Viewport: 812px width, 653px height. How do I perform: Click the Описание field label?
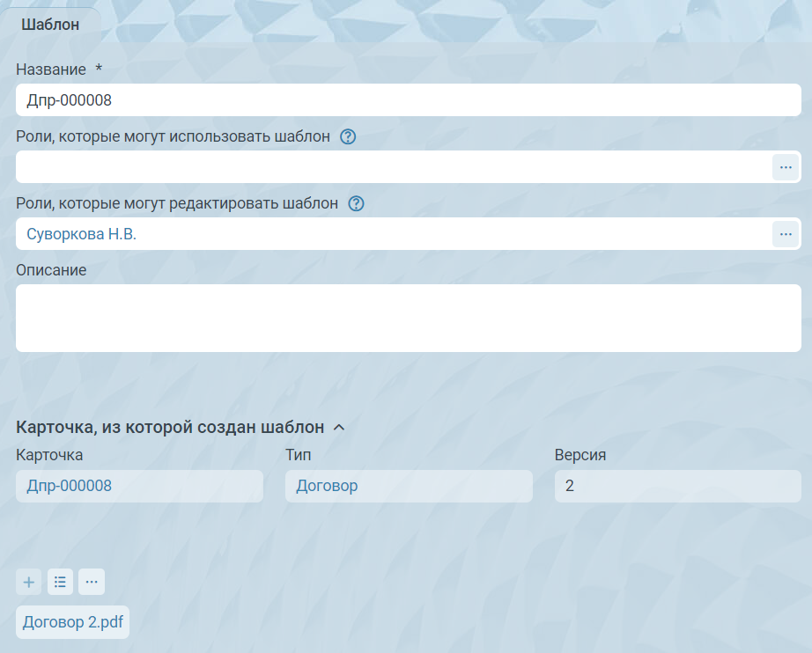pos(51,270)
